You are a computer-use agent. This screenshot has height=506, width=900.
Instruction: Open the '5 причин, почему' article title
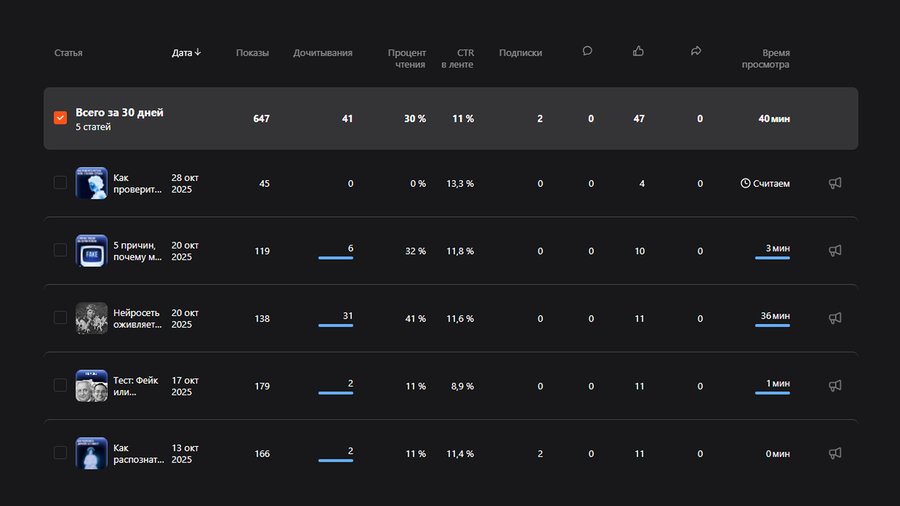pos(138,251)
